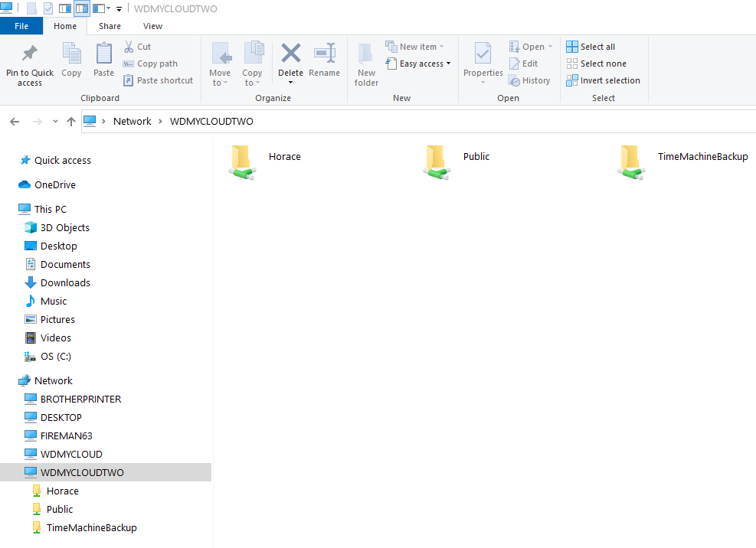756x548 pixels.
Task: Select BROTHERPRINTER network computer
Action: pyautogui.click(x=80, y=399)
